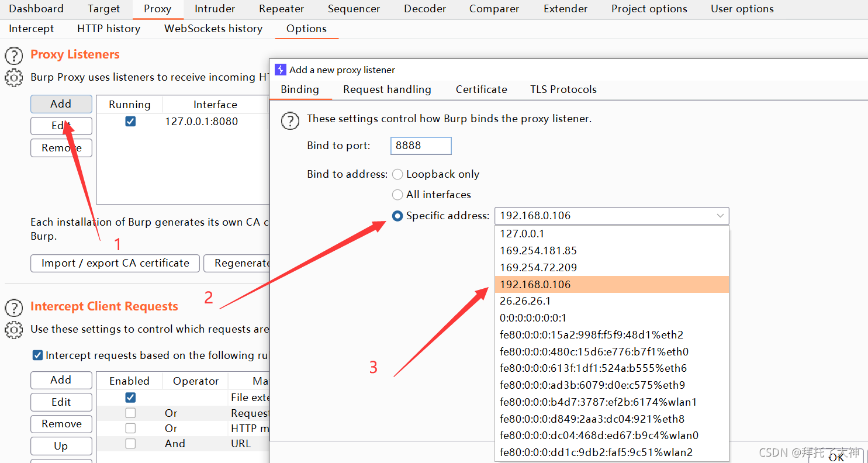Toggle Intercept requests based on rules checkbox
The height and width of the screenshot is (463, 868).
pos(37,355)
